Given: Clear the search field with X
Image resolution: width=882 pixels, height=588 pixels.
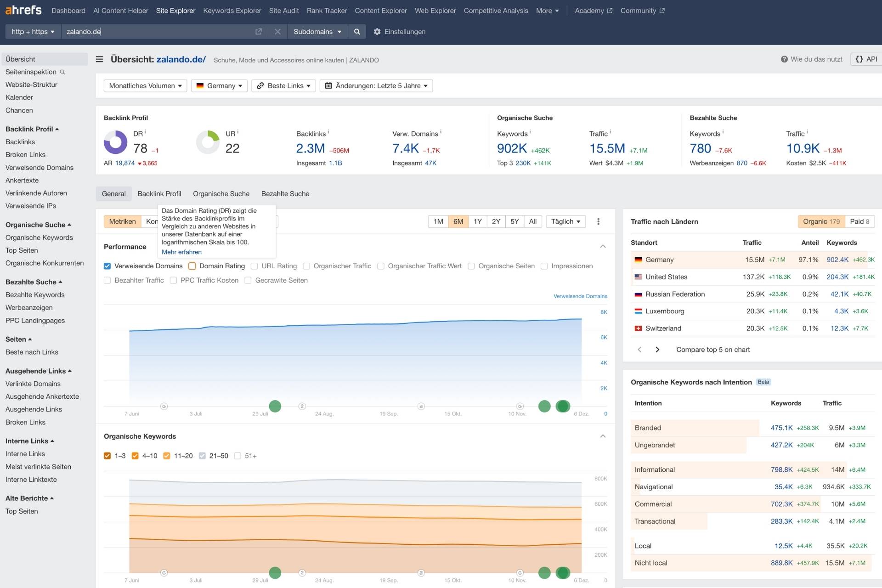Looking at the screenshot, I should click(x=277, y=32).
